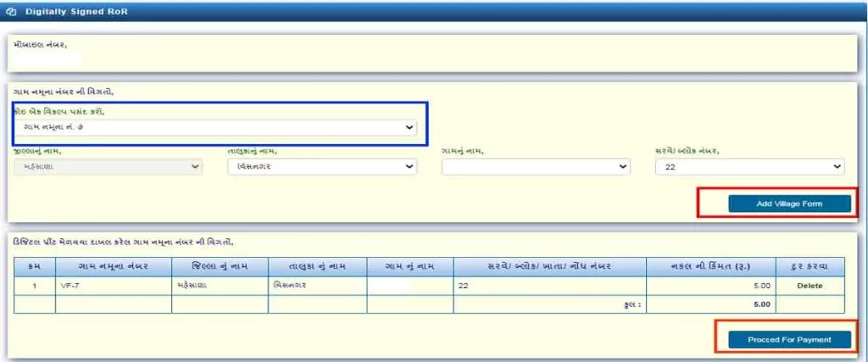Screen dimensions: 868x362
Task: Select the survey number 22 table cell
Action: tap(549, 286)
